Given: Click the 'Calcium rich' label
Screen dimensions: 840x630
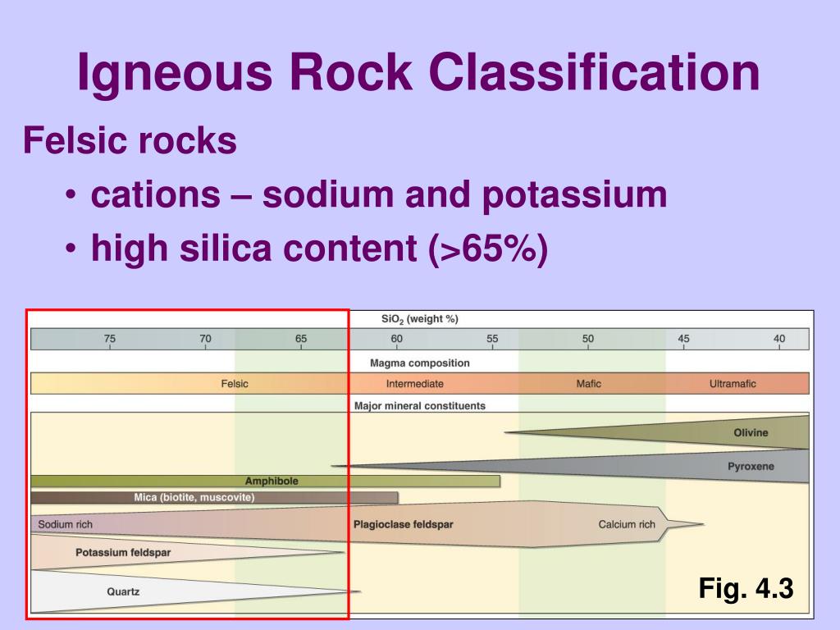Looking at the screenshot, I should click(627, 524).
